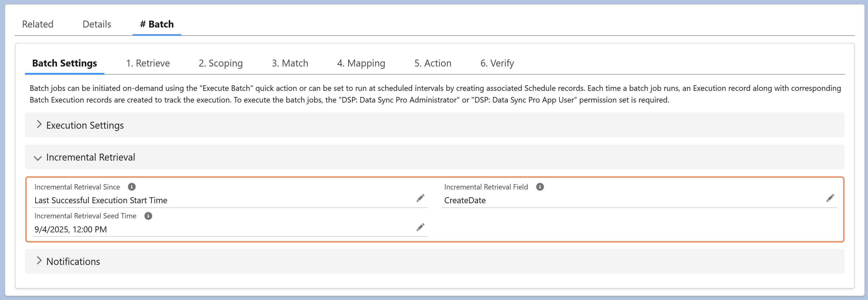Open the 4. Mapping tab
Screen dimensions: 868x300
(x=361, y=64)
